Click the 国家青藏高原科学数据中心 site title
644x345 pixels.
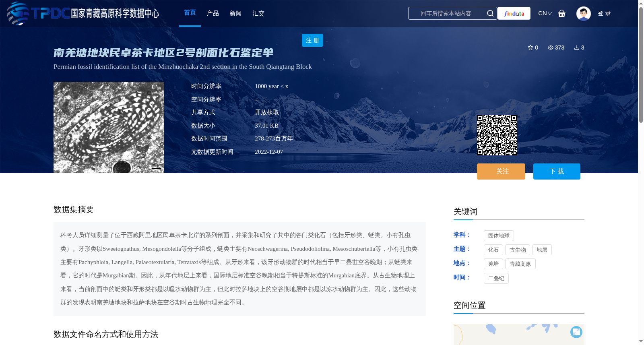click(115, 13)
